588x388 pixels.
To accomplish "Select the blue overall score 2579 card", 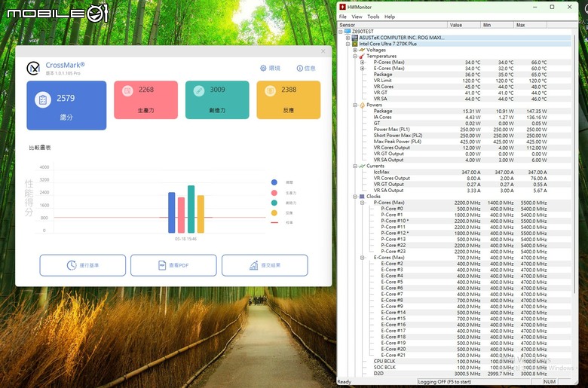I will (x=66, y=105).
